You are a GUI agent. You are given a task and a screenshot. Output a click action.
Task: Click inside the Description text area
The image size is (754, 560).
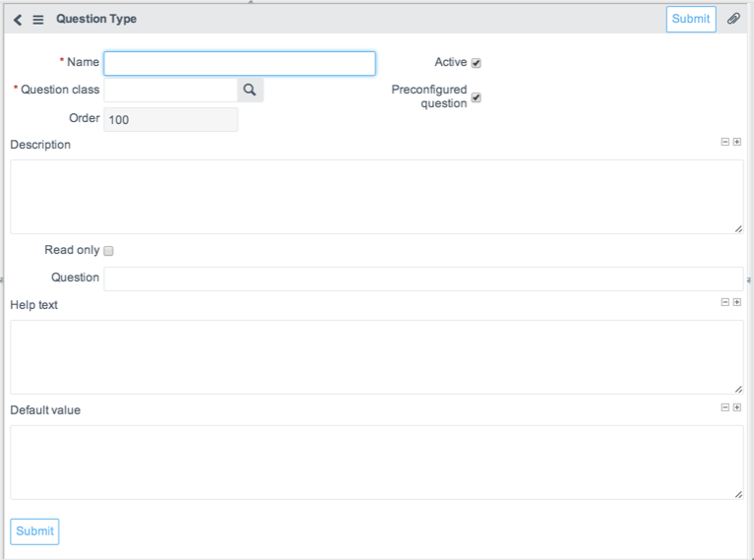[x=377, y=197]
